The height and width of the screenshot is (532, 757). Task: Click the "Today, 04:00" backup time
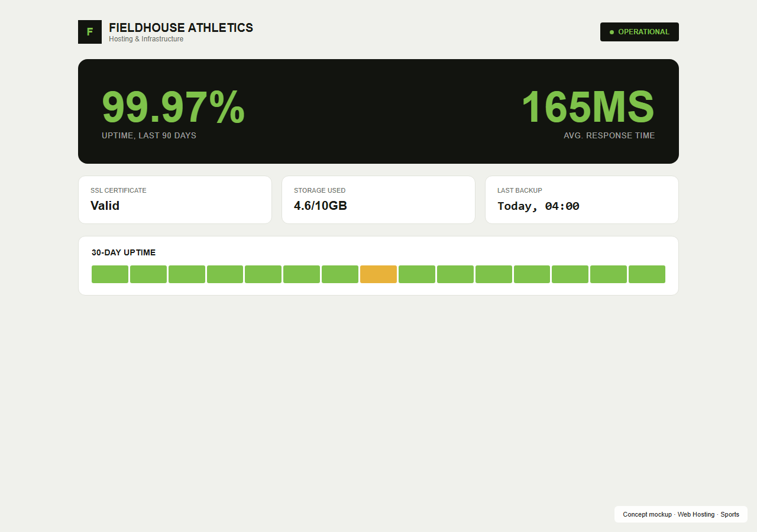coord(538,206)
